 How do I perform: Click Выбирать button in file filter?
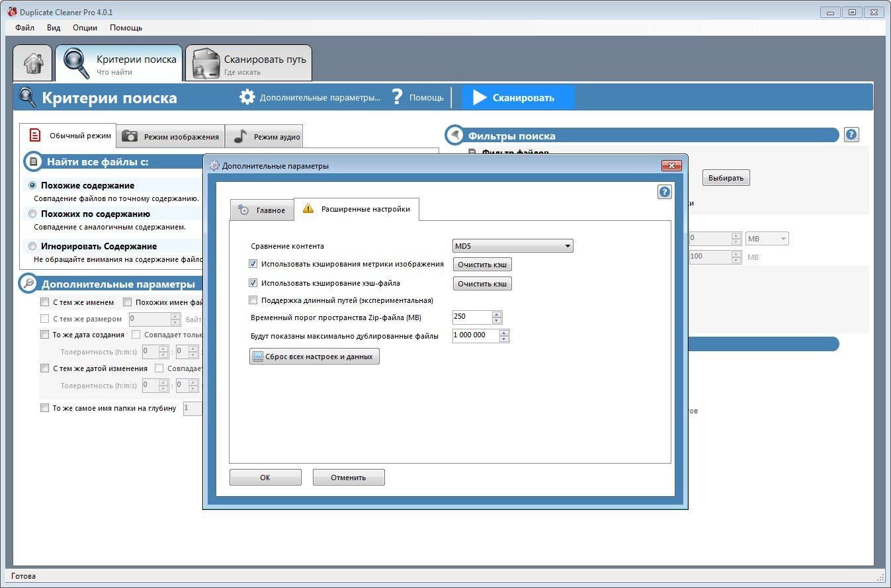click(x=726, y=178)
